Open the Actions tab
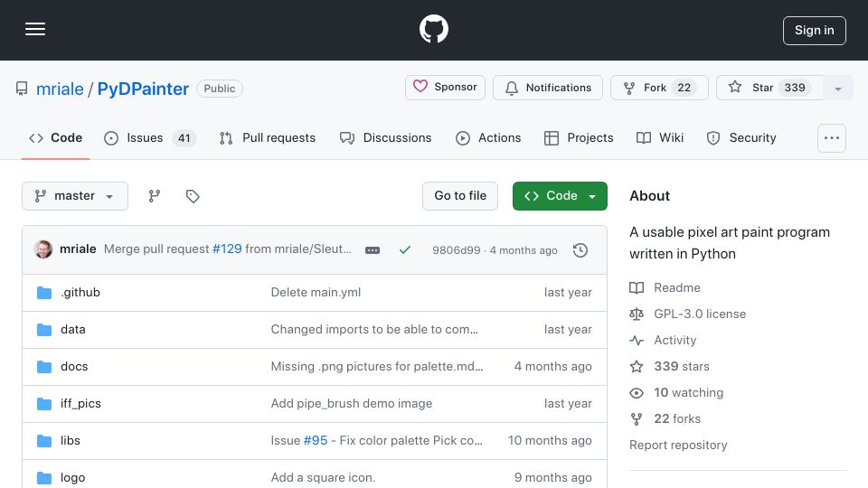868x488 pixels. (x=487, y=137)
